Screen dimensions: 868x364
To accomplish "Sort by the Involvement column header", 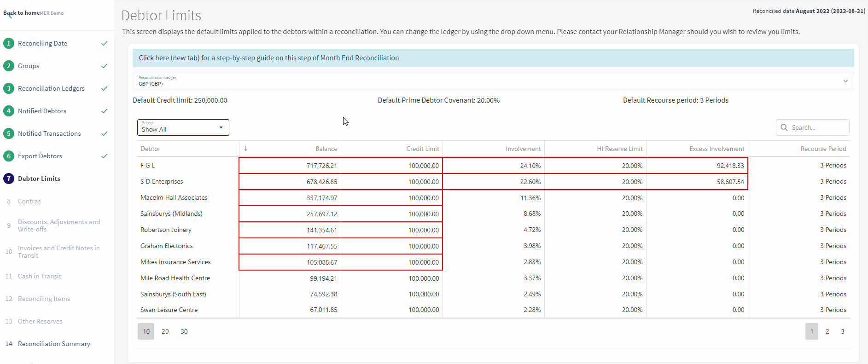I will 523,149.
